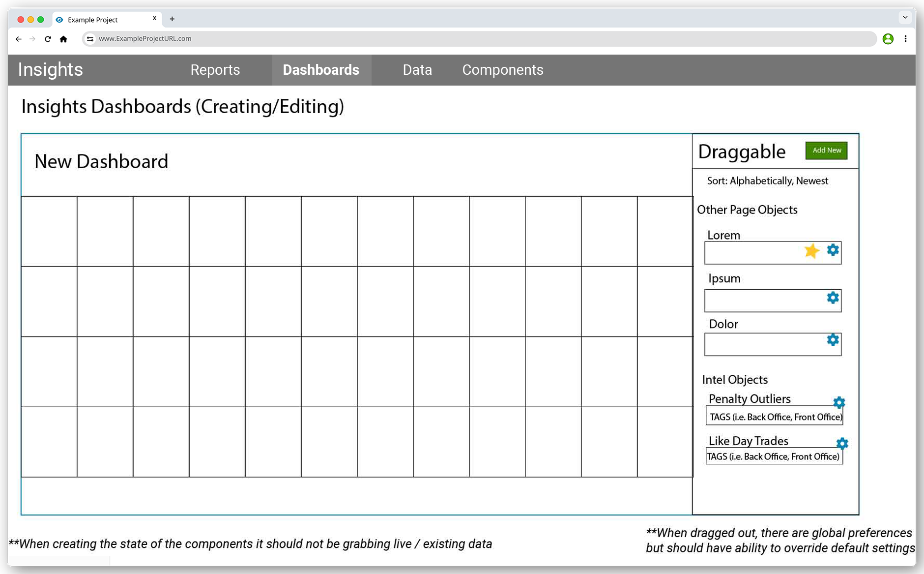Open settings gear for Ipsum object
Viewport: 924px width, 574px height.
click(833, 298)
